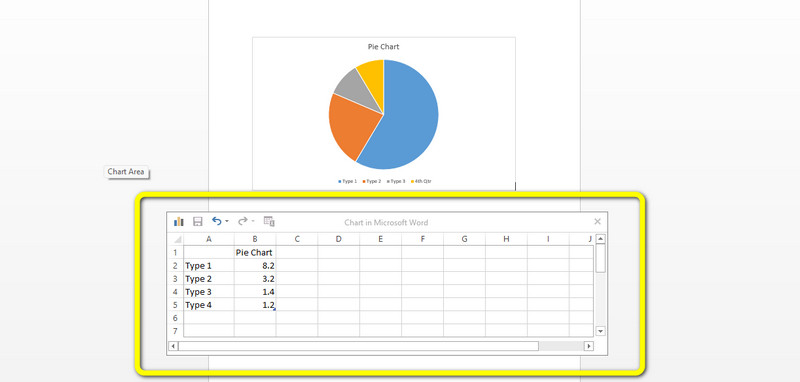Open the Undo history dropdown arrow
This screenshot has width=800, height=382.
tap(227, 222)
